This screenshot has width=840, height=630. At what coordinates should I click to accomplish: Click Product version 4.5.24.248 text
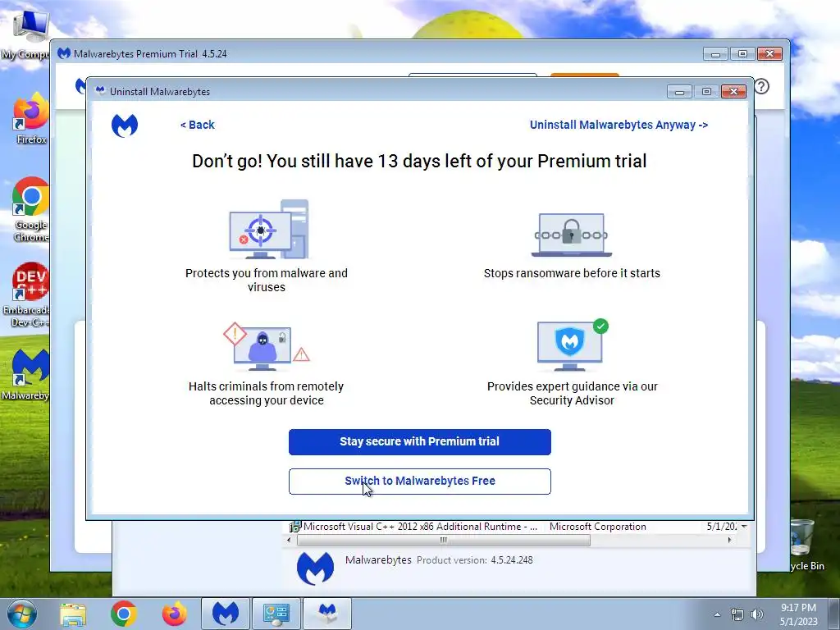click(475, 560)
